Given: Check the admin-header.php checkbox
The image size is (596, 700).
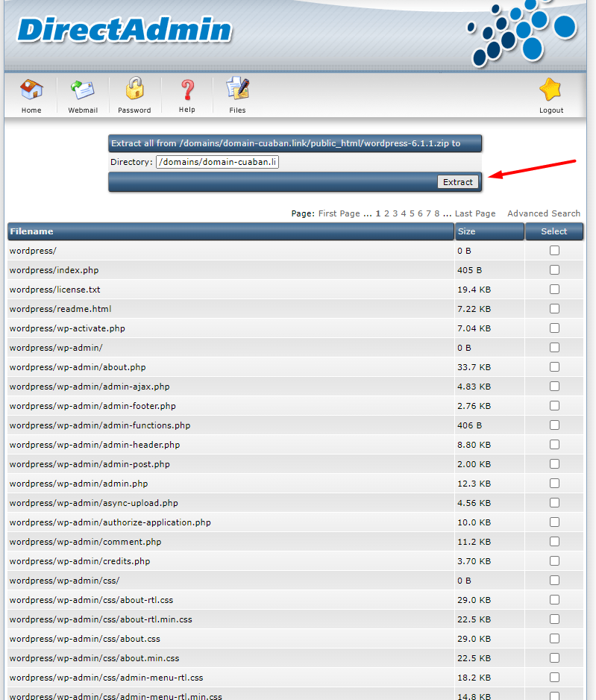Looking at the screenshot, I should click(x=554, y=445).
